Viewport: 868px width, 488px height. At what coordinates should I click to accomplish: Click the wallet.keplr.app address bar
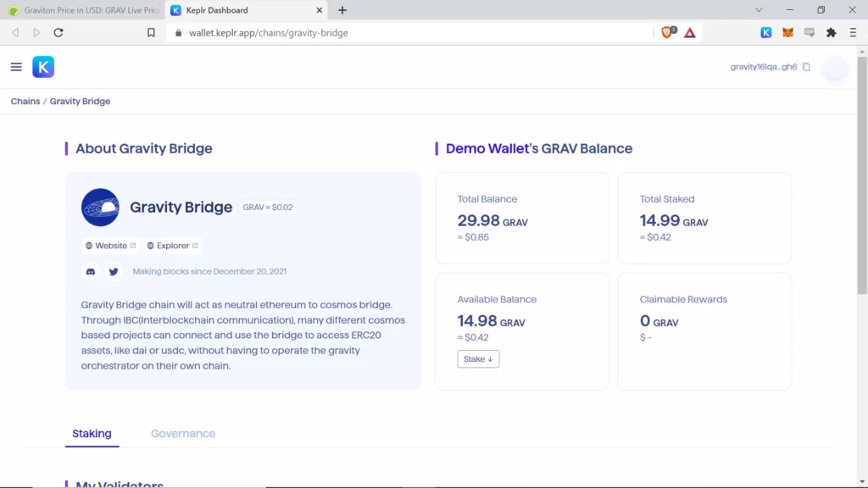(409, 33)
